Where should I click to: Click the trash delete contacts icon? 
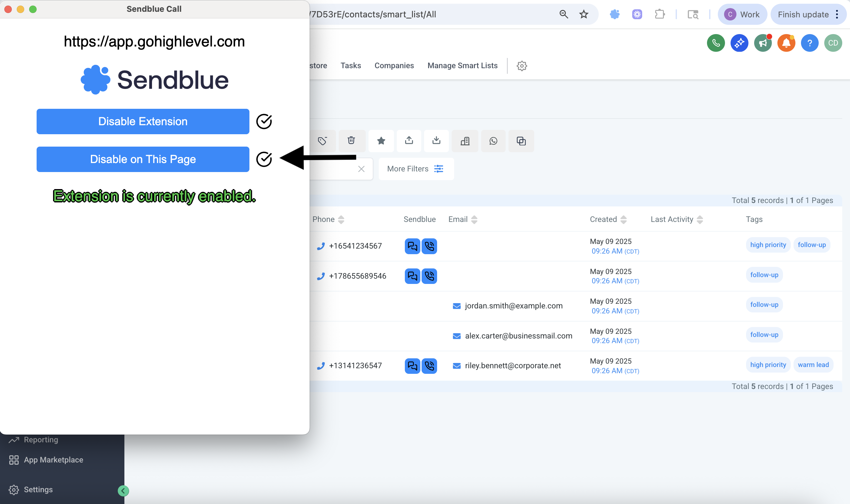tap(351, 141)
